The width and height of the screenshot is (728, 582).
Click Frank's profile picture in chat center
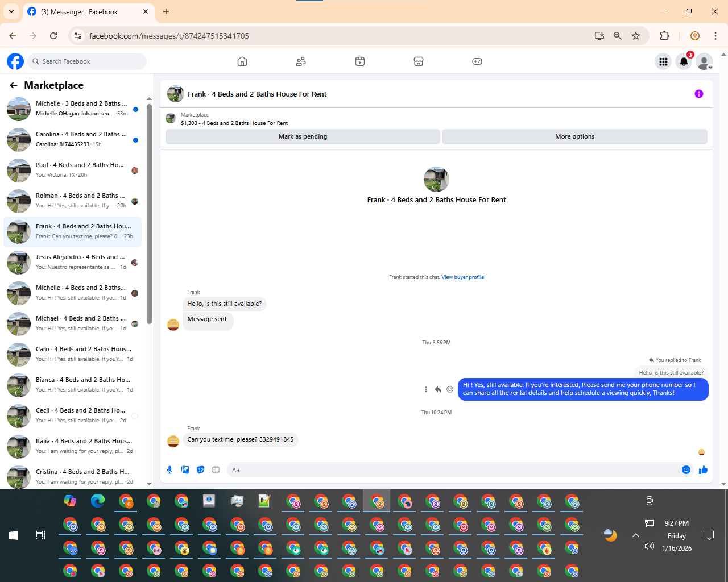(436, 180)
